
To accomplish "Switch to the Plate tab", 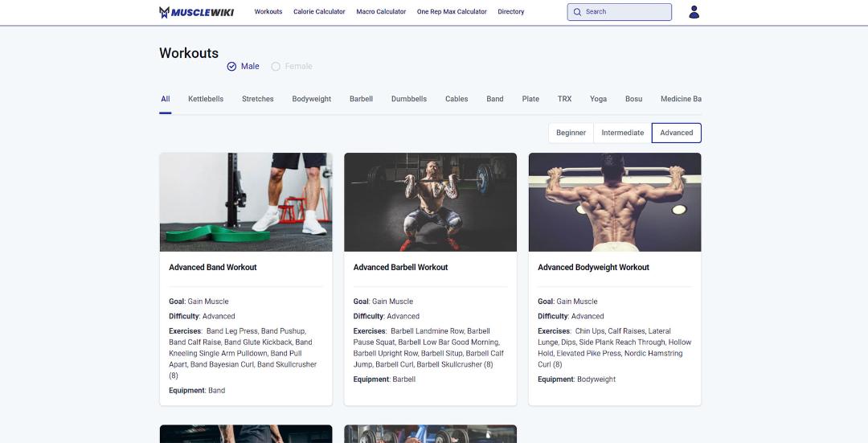I will click(x=530, y=99).
